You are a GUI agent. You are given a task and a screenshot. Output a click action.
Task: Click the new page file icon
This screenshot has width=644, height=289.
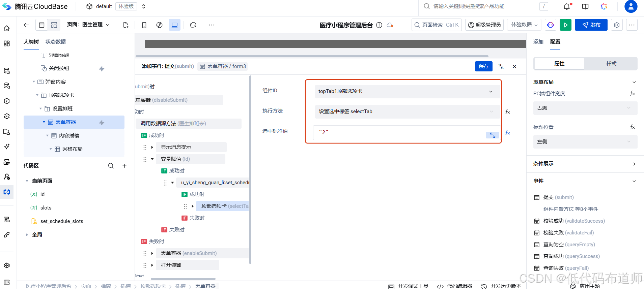pos(126,25)
